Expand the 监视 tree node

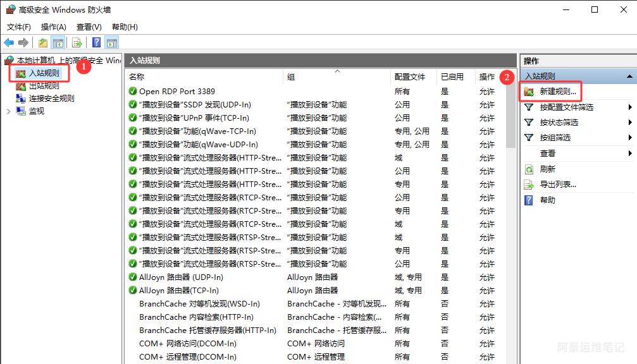[8, 111]
